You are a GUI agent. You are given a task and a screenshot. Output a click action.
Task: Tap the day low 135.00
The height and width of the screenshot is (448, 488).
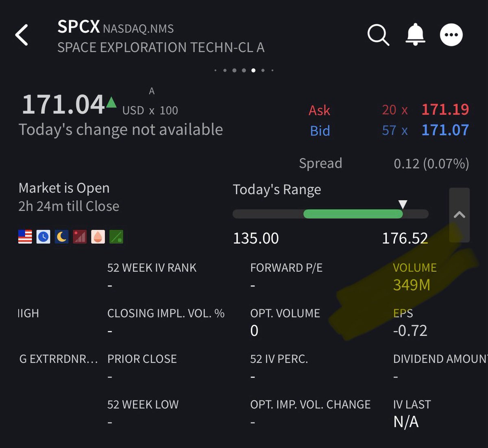pos(256,238)
